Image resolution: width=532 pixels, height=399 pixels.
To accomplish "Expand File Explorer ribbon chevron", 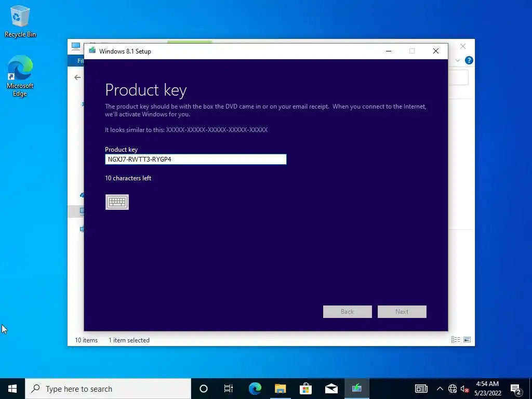I will pos(458,60).
